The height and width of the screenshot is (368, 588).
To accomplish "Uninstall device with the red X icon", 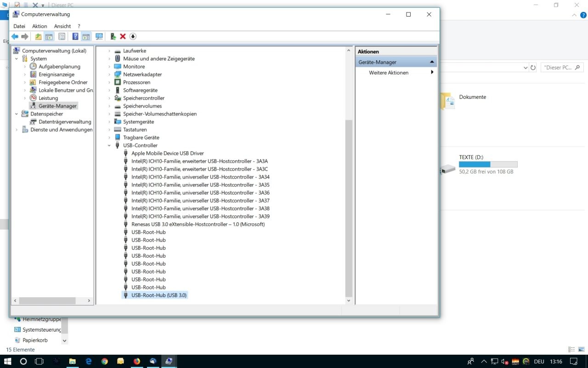I will [123, 36].
